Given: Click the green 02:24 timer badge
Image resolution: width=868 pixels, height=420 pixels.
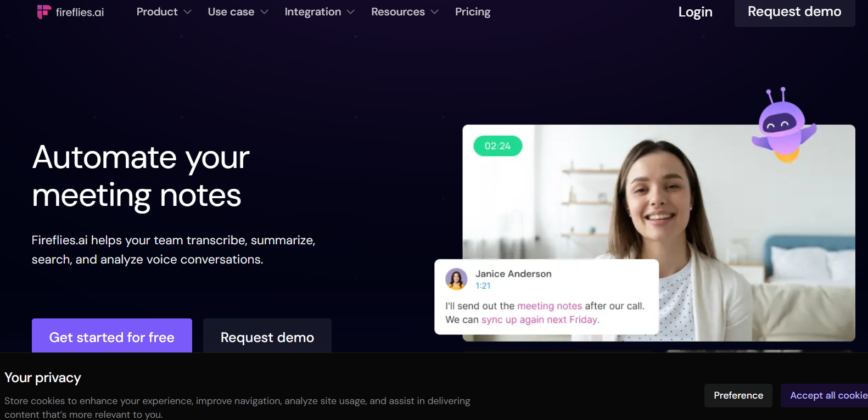Looking at the screenshot, I should [497, 146].
